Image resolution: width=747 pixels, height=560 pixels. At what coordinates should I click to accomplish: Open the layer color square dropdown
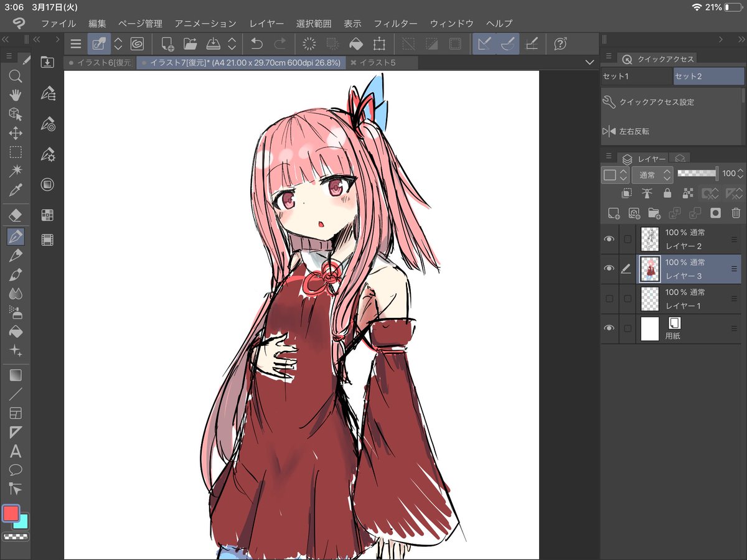coord(615,175)
